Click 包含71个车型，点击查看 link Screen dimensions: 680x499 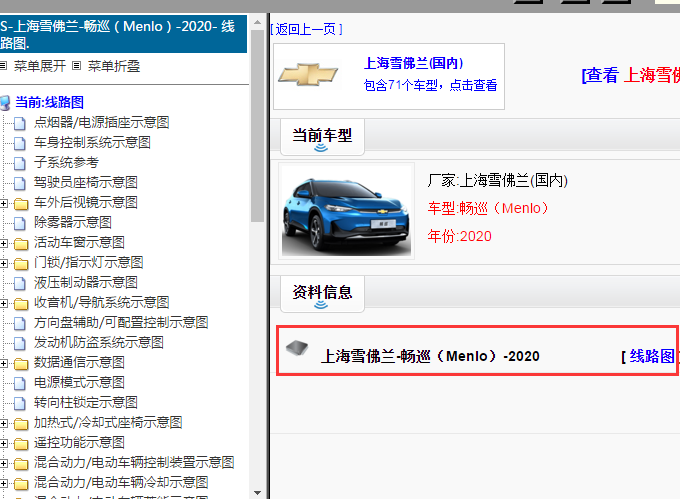tap(430, 85)
